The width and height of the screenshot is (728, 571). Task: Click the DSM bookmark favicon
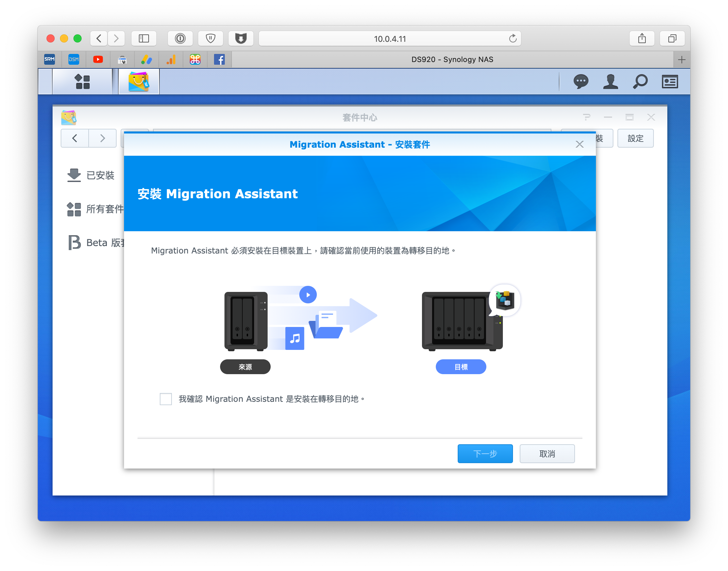73,59
